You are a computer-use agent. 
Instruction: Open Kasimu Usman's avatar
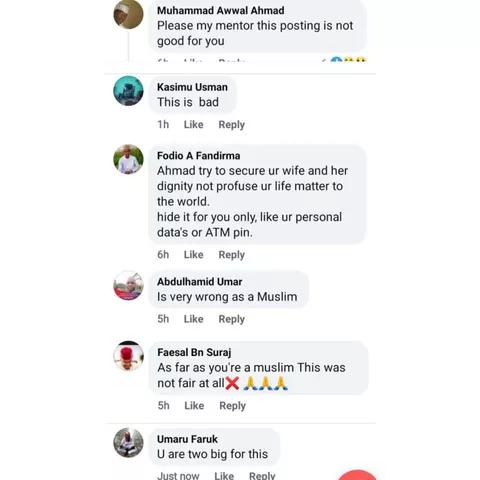(128, 91)
